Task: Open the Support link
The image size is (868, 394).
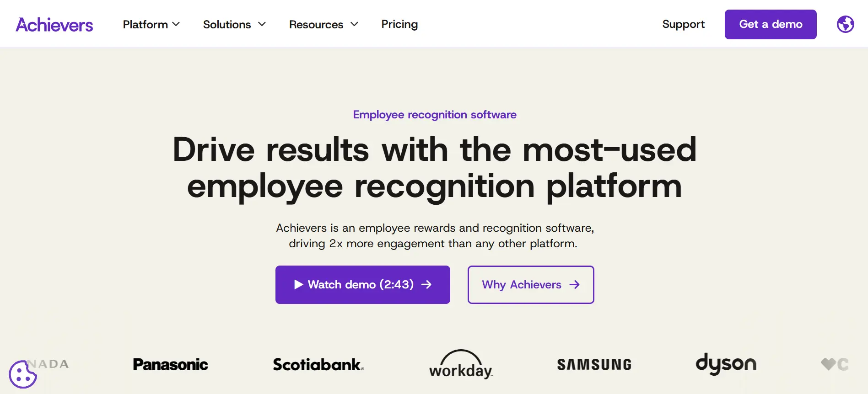Action: 684,24
